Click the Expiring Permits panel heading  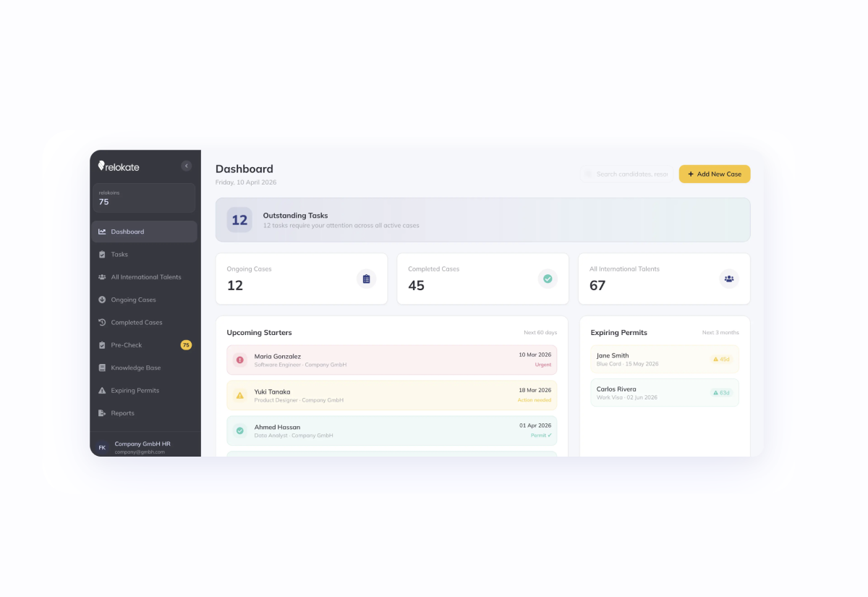click(x=618, y=333)
